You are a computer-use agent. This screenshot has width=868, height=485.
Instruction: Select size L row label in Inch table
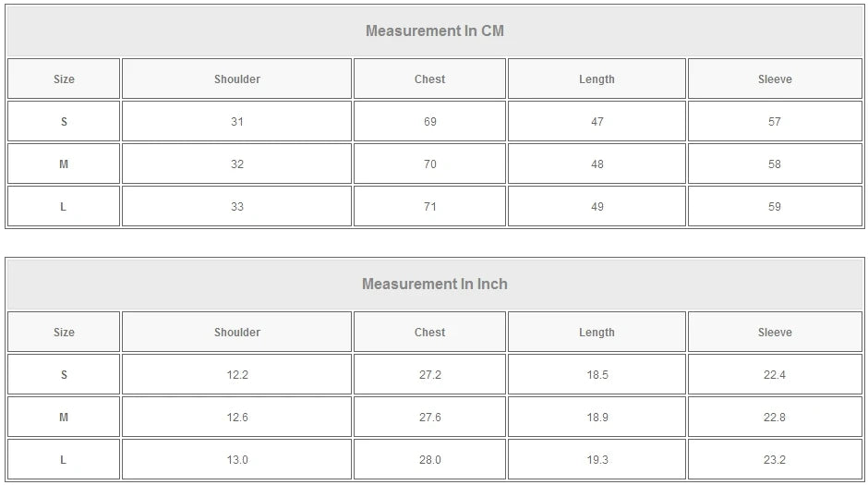[64, 460]
